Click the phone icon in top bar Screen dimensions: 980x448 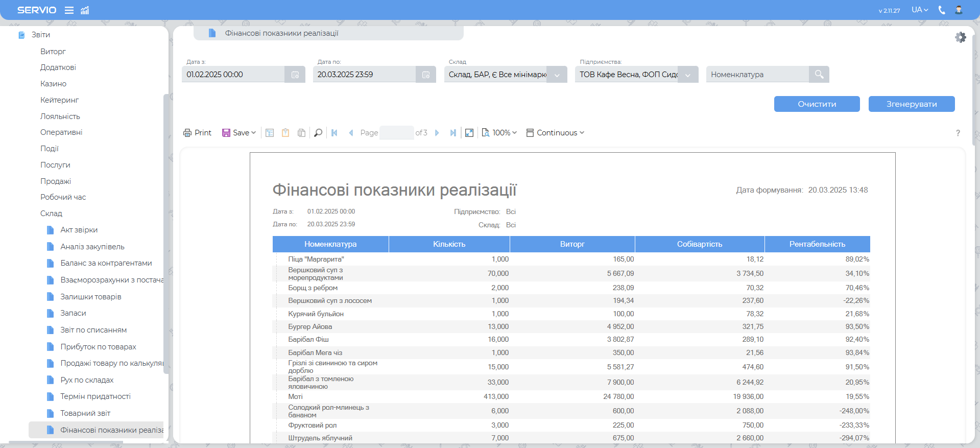point(942,10)
